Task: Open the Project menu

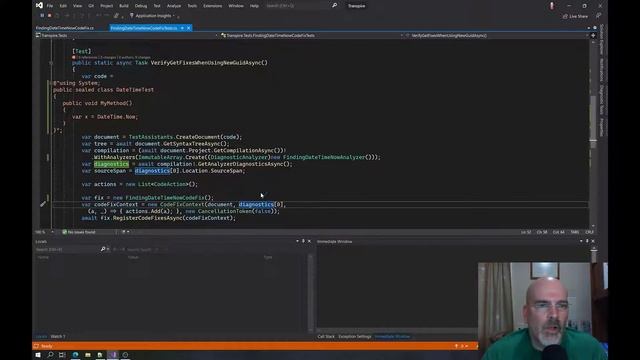Action: point(107,6)
